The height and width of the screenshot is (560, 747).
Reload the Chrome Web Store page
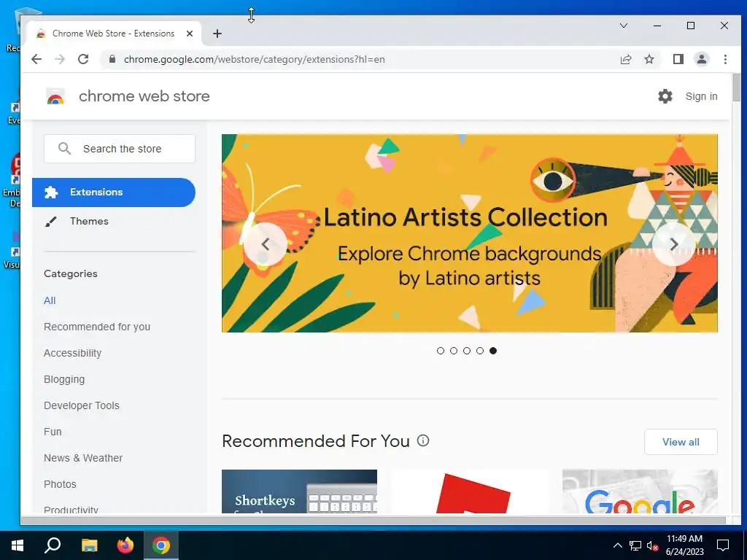click(x=83, y=59)
